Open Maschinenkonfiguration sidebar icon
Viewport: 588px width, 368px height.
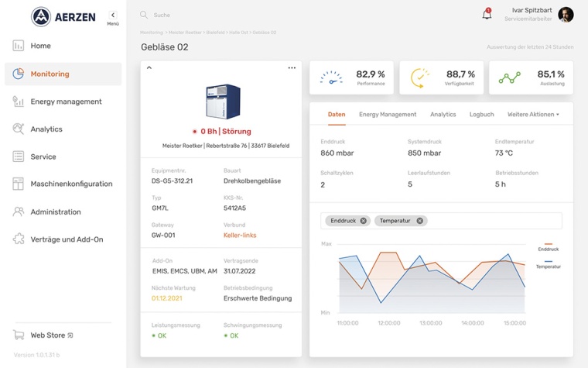19,184
